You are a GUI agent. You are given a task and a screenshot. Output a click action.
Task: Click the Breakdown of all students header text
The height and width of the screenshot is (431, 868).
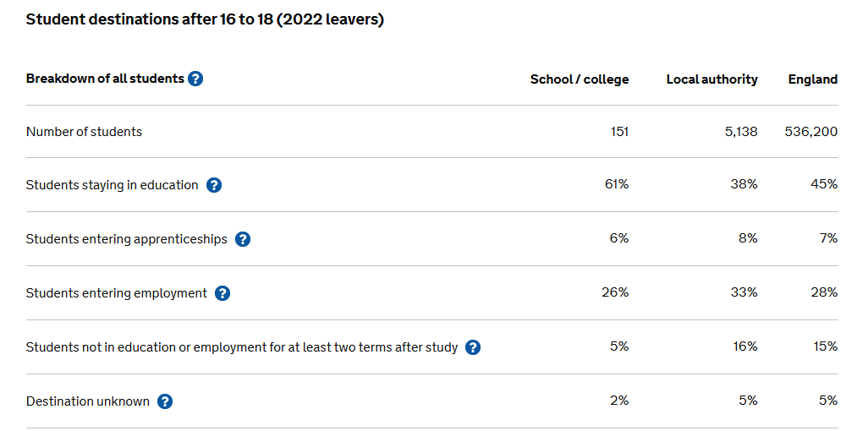(x=105, y=79)
